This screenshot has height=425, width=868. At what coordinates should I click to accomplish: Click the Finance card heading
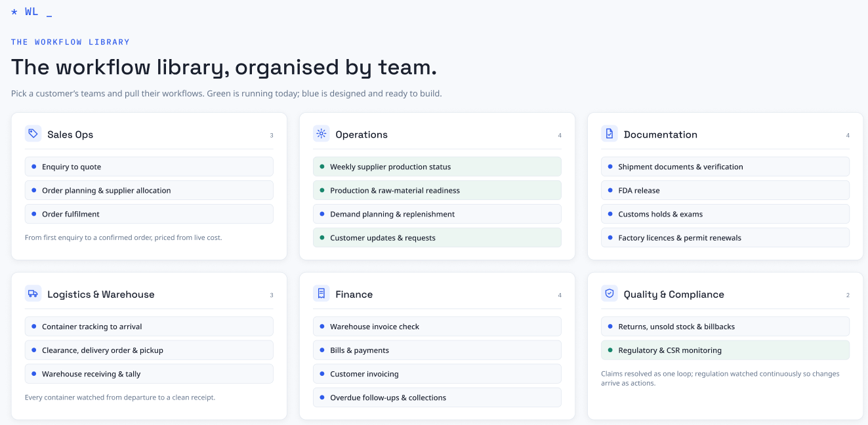coord(354,294)
